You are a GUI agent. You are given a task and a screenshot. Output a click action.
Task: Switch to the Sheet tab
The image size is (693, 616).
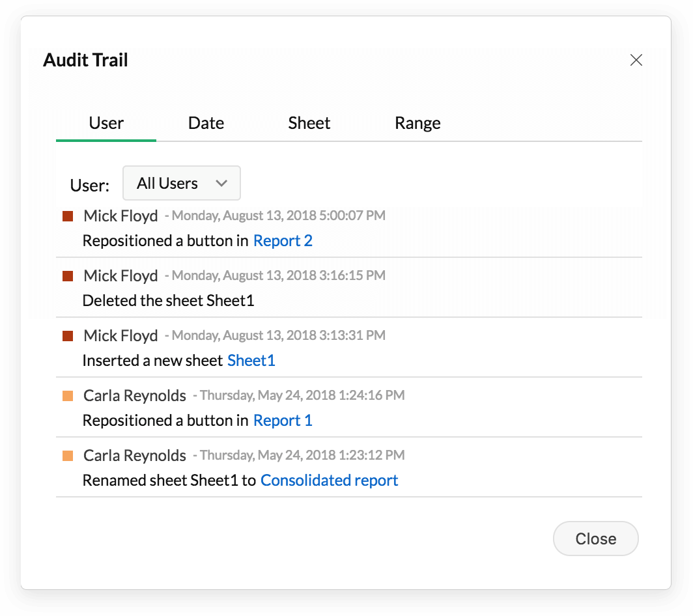pyautogui.click(x=309, y=122)
